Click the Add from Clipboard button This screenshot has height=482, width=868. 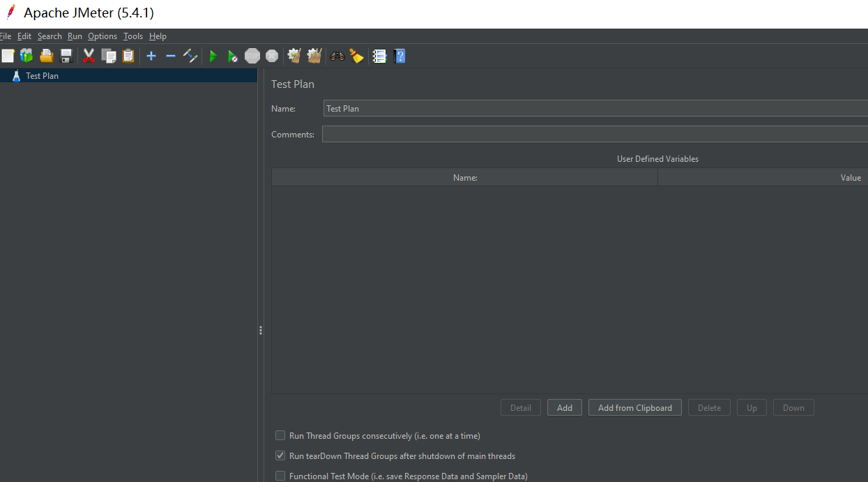(635, 407)
